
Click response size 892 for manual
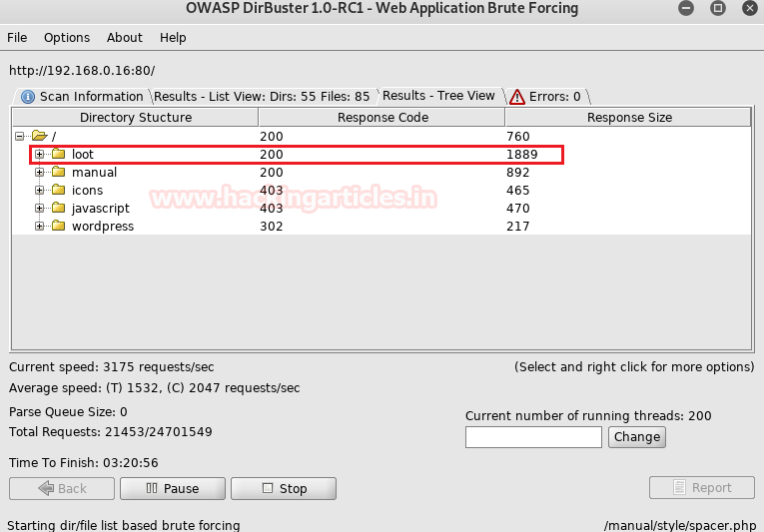[518, 173]
